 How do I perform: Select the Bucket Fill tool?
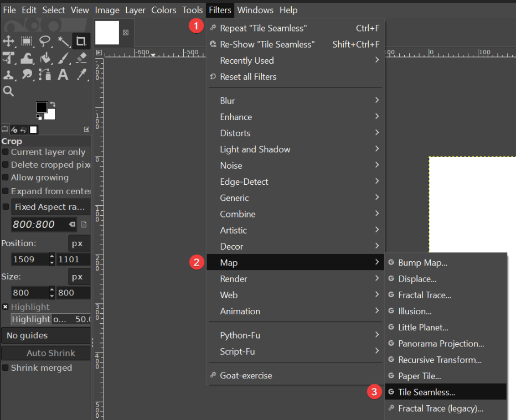[x=45, y=58]
